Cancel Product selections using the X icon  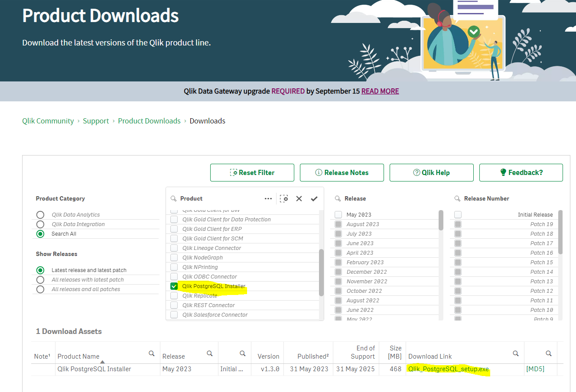tap(299, 198)
